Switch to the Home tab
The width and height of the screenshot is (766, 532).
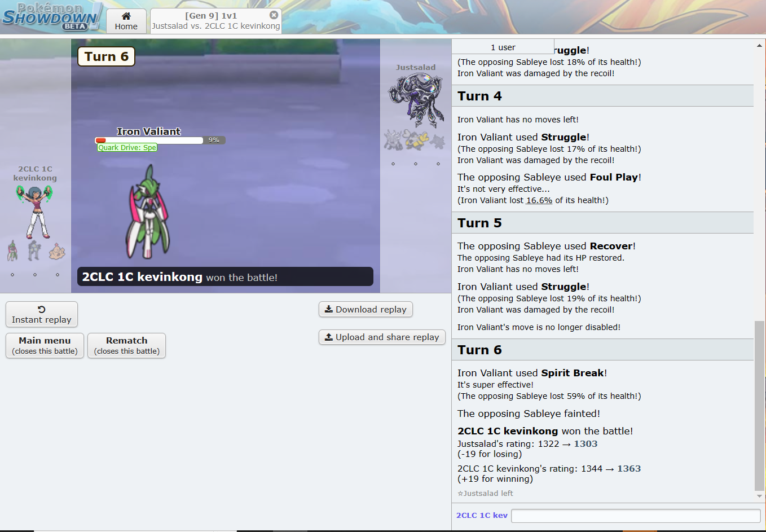[x=126, y=21]
